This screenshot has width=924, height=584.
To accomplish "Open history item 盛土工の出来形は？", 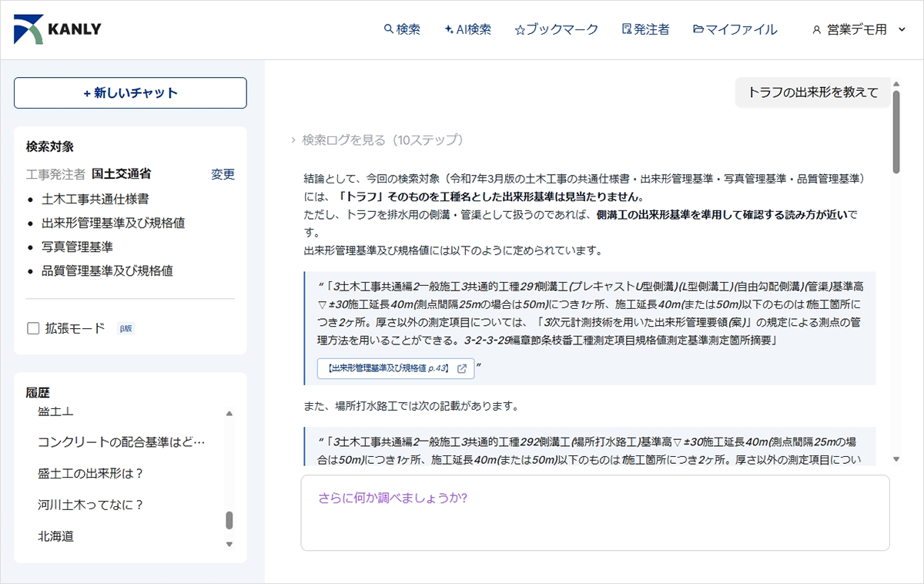I will pos(91,473).
